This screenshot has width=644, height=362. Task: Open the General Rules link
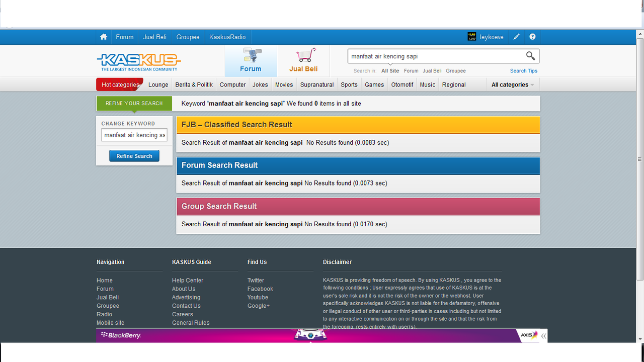(x=191, y=323)
